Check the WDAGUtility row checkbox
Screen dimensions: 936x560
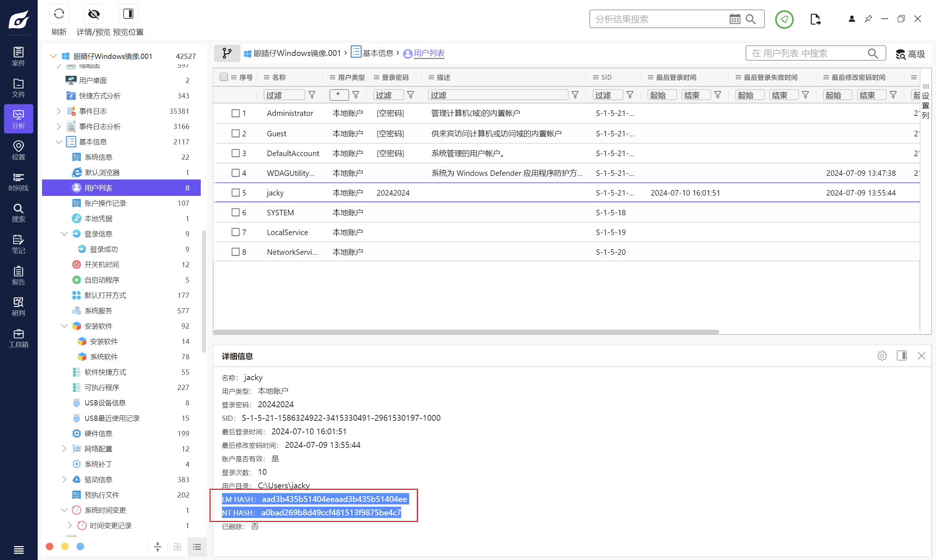pyautogui.click(x=235, y=173)
